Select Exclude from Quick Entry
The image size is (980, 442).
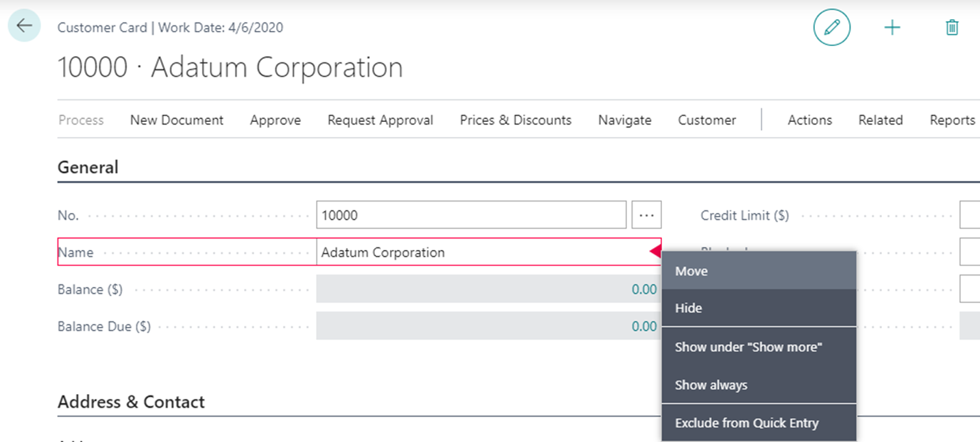(x=759, y=423)
